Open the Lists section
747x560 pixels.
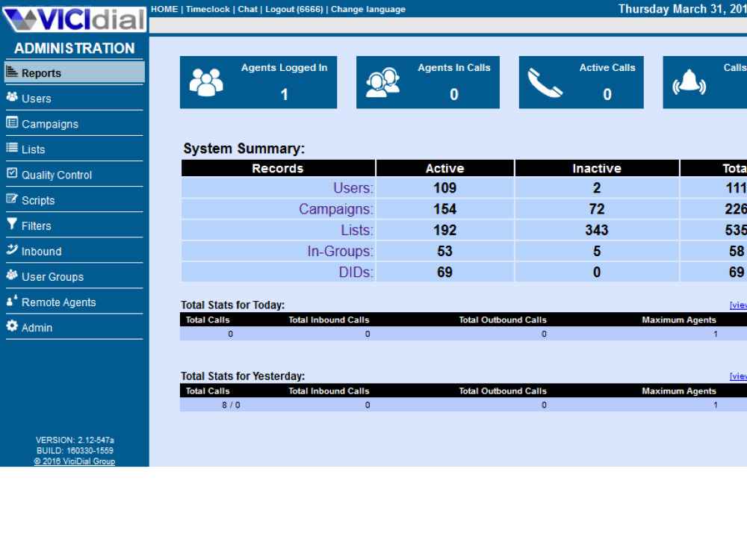[34, 149]
